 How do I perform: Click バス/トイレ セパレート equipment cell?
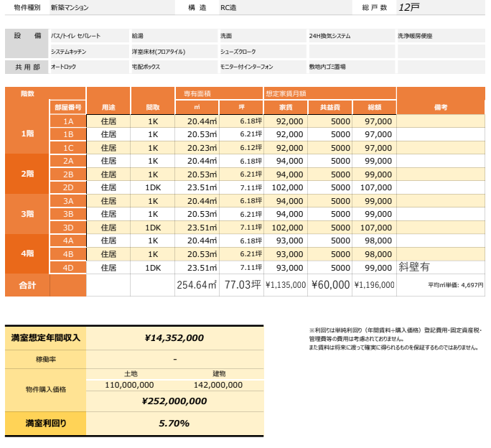pyautogui.click(x=89, y=36)
